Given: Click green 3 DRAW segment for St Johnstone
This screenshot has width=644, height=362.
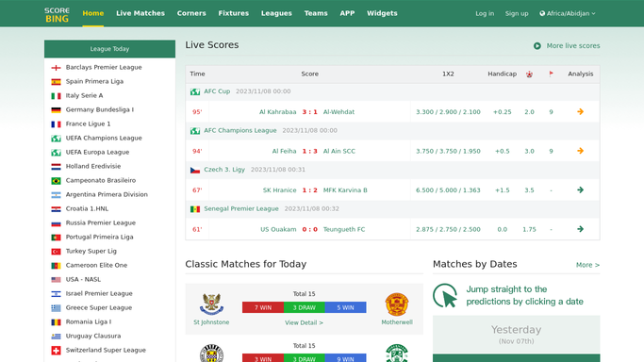Looking at the screenshot, I should 305,307.
